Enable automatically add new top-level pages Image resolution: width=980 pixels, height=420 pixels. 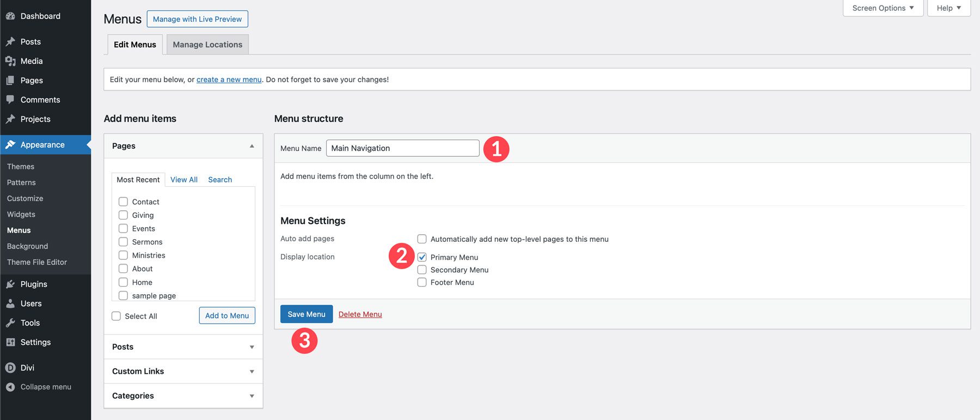coord(422,239)
